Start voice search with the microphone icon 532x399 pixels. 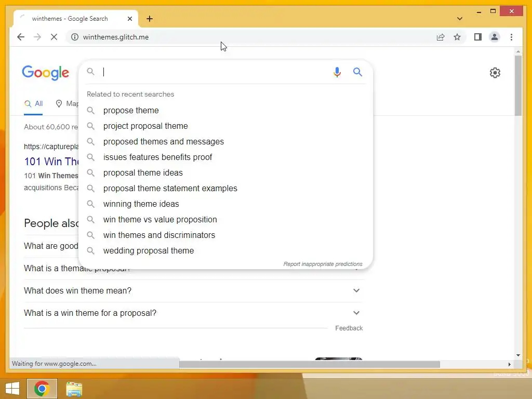click(x=337, y=72)
